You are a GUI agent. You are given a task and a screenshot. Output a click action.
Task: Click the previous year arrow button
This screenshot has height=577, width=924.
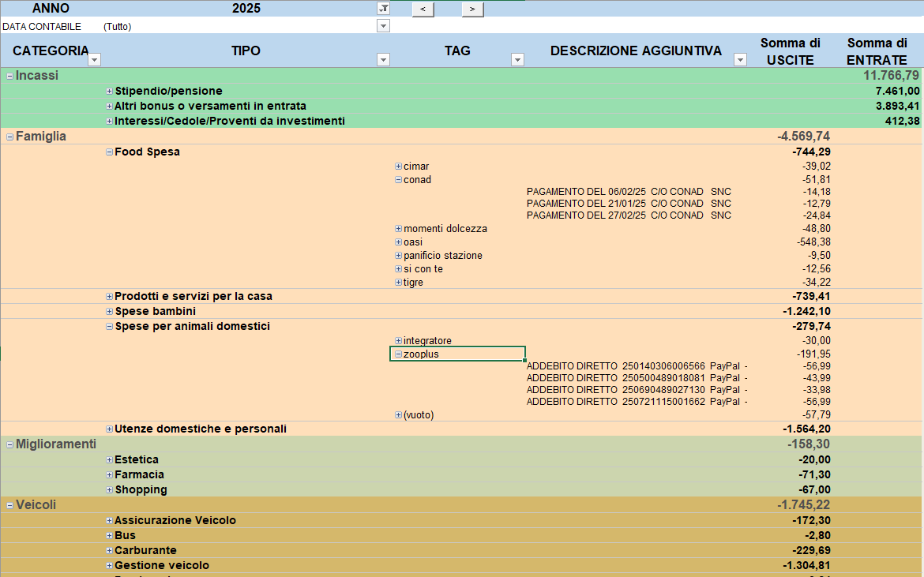coord(423,9)
